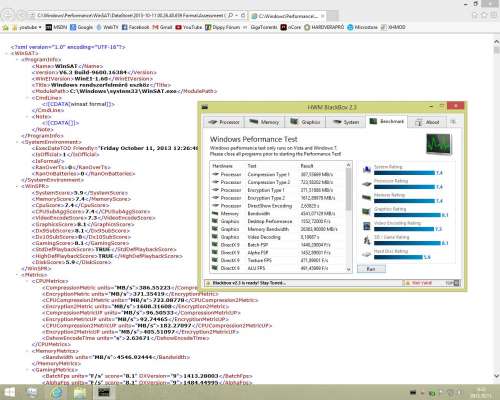The image size is (500, 400).
Task: Select the Compression Type 1 result row
Action: (278, 174)
